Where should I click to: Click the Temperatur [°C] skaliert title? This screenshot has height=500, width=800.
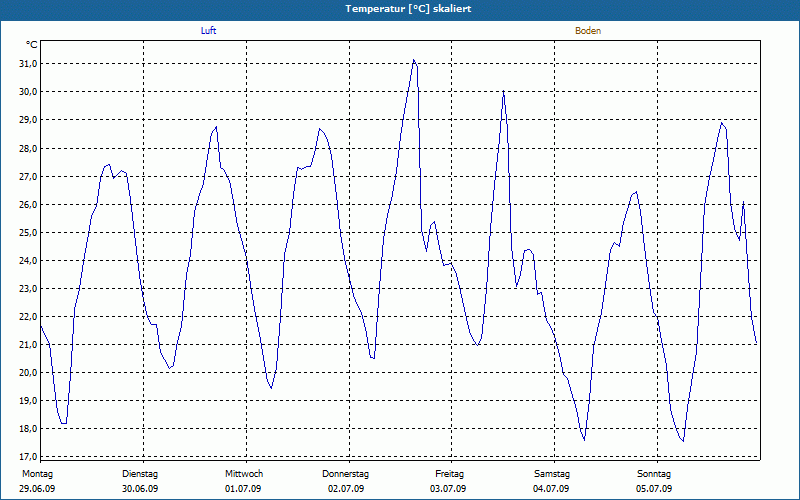click(x=408, y=9)
